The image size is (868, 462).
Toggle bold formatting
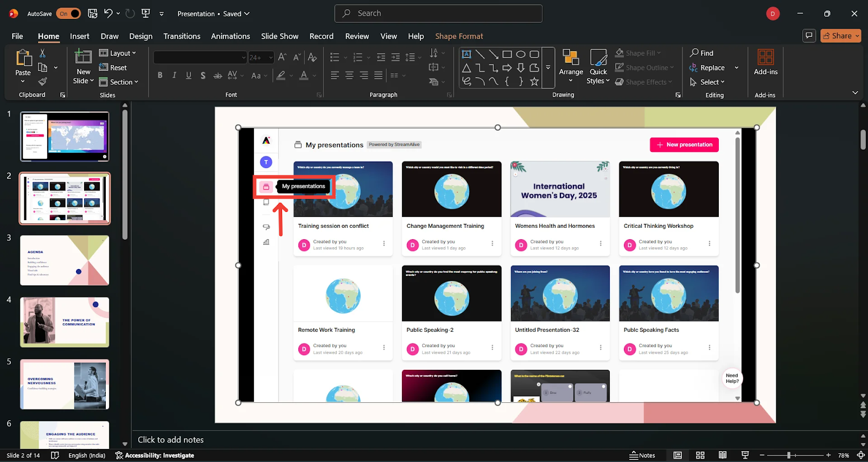click(x=160, y=75)
